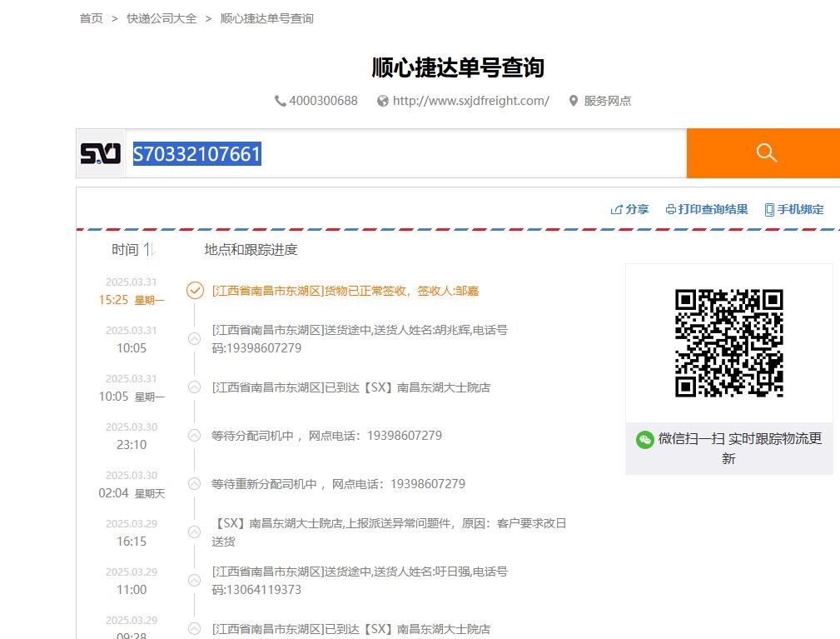840x639 pixels.
Task: Open the http://www.sxjdfreight.com/ website link
Action: coord(471,101)
